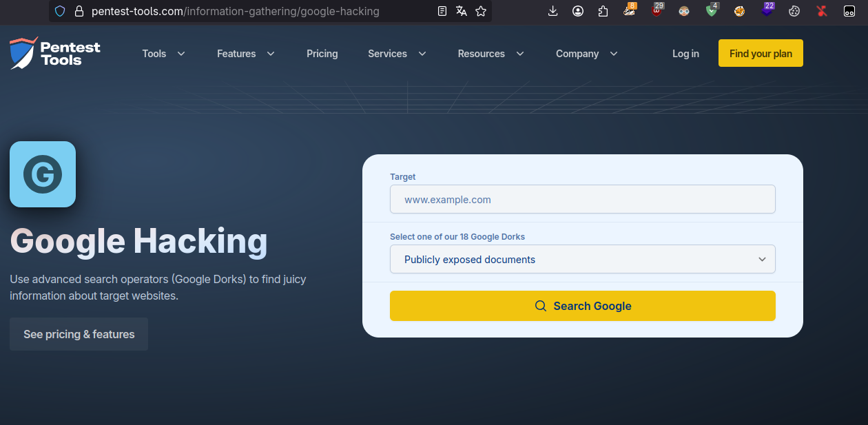Open the Resources menu
Image resolution: width=868 pixels, height=425 pixels.
tap(482, 54)
